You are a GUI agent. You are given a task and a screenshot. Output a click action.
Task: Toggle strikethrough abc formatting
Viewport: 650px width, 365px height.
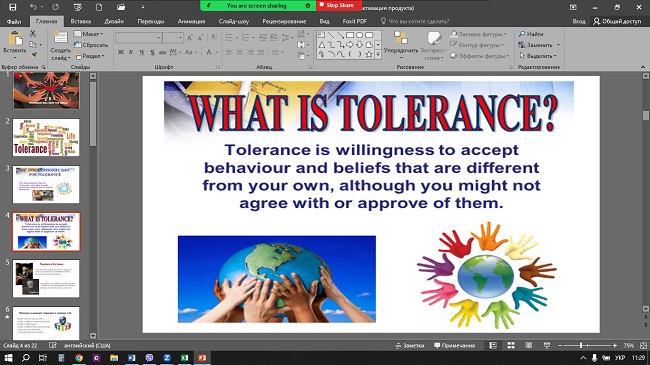(163, 52)
